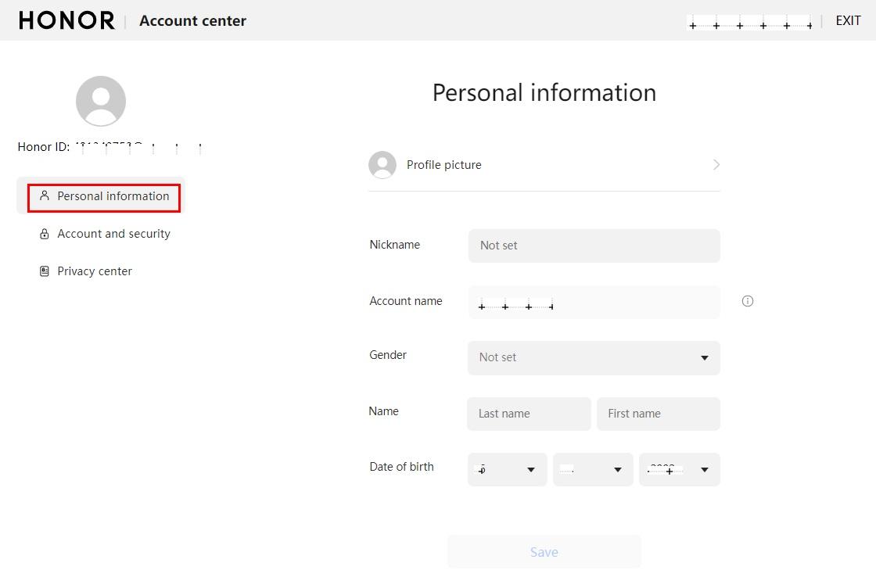The width and height of the screenshot is (876, 588).
Task: Click the info icon beside Account name
Action: coord(747,301)
